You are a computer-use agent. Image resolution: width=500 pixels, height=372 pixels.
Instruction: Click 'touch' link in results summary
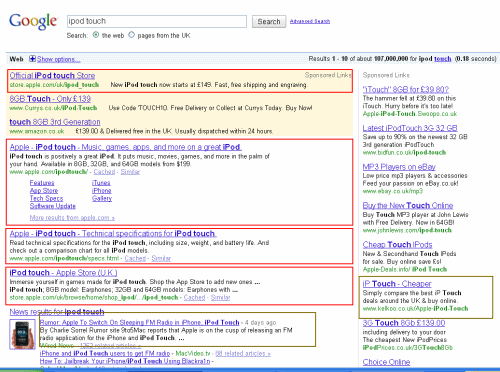(x=443, y=59)
